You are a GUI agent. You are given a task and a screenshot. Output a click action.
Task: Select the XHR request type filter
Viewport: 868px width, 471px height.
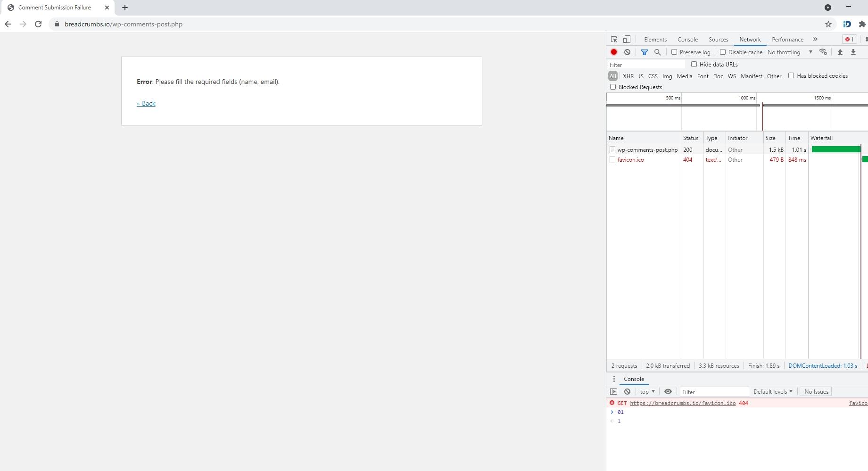tap(628, 76)
